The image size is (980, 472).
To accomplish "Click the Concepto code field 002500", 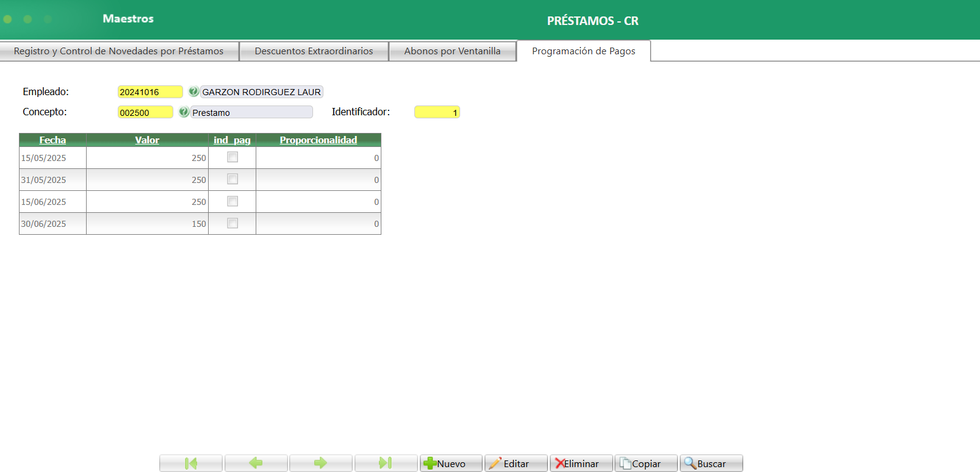I will pos(145,112).
